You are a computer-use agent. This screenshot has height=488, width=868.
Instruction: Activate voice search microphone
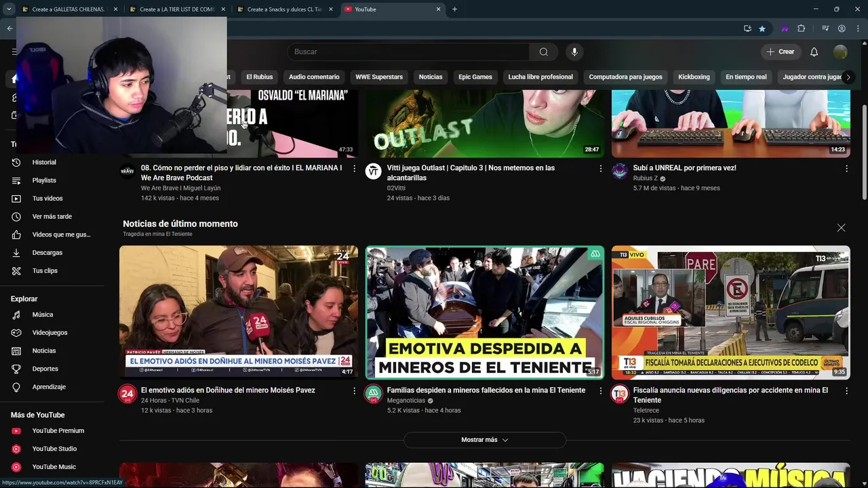coord(574,52)
